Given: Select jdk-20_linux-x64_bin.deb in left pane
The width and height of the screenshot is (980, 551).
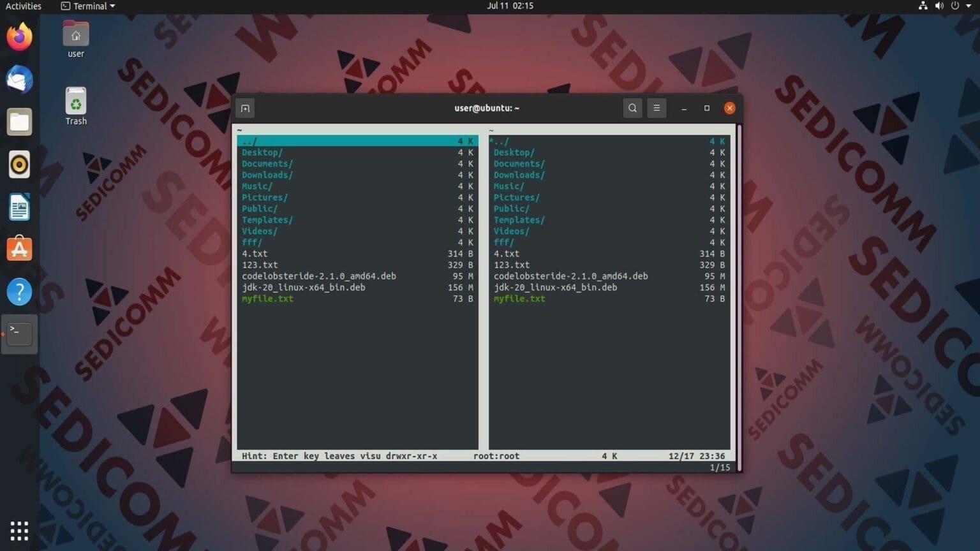Looking at the screenshot, I should [x=303, y=287].
